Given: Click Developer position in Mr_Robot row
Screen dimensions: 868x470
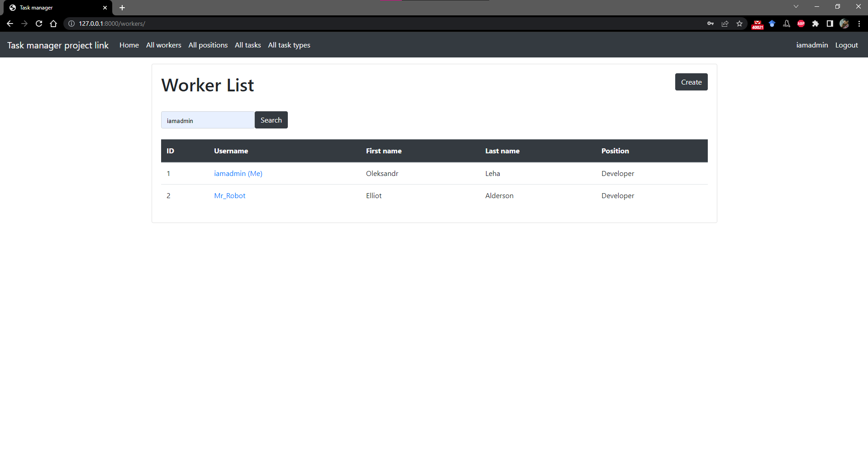Looking at the screenshot, I should click(618, 196).
